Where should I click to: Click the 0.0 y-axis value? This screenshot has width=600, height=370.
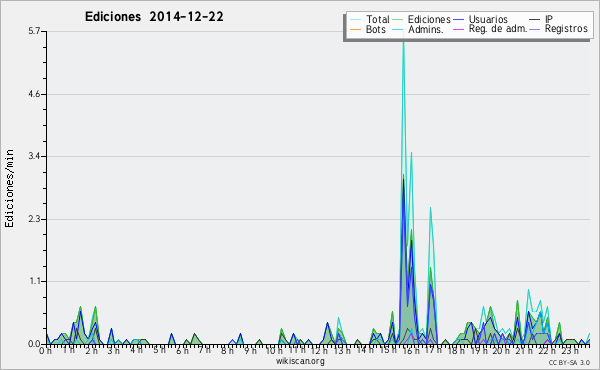click(34, 344)
